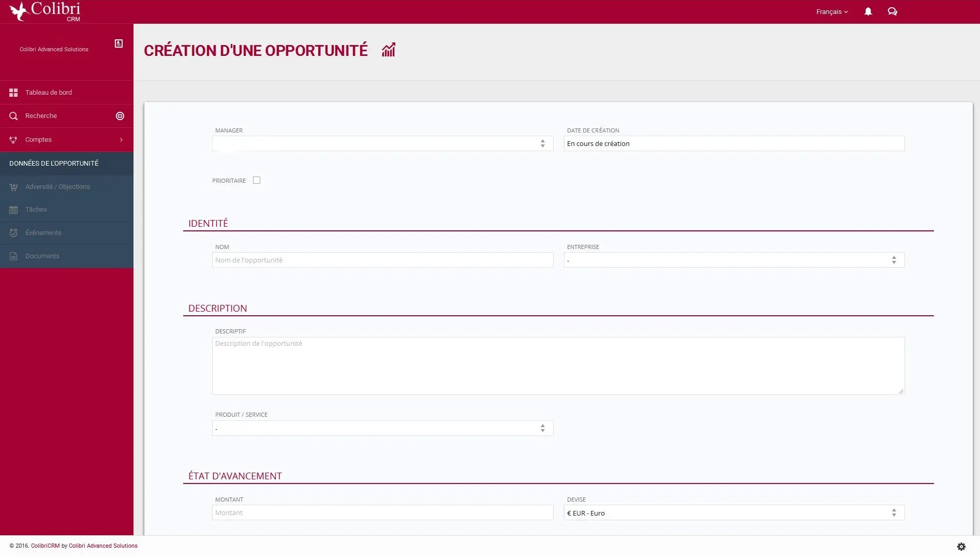
Task: Click the Tableau de bord grid icon
Action: coord(13,93)
